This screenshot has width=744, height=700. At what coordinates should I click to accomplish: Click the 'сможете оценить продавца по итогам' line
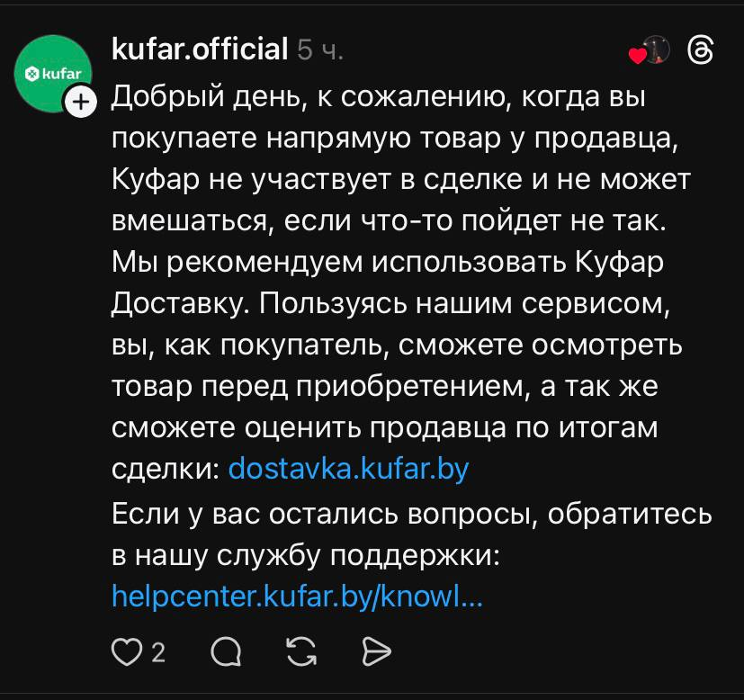coord(384,427)
